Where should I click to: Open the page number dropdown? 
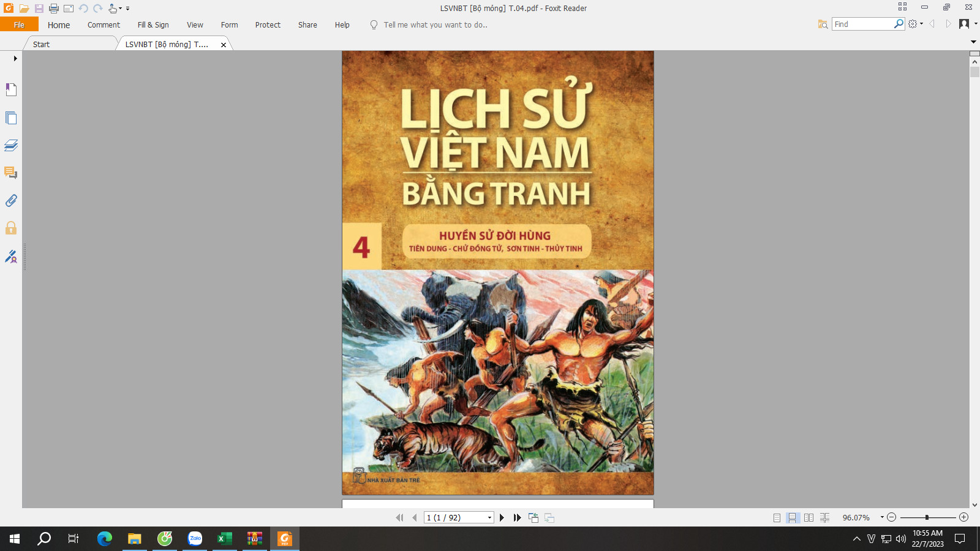[489, 518]
